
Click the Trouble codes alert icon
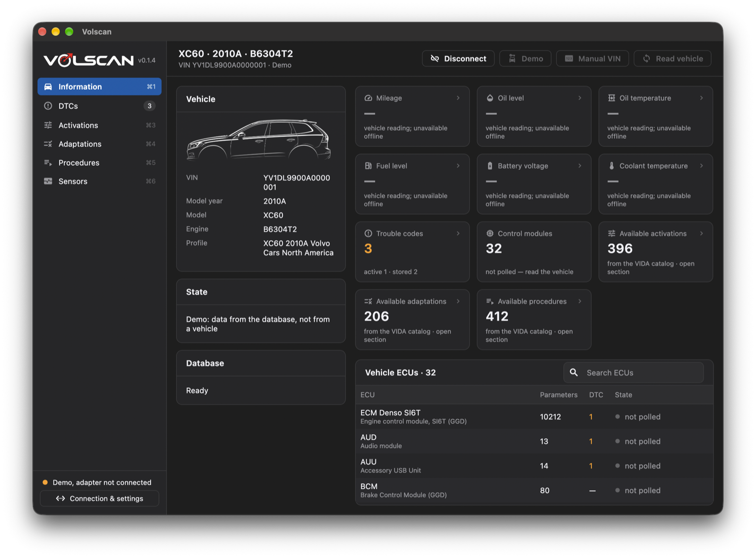coord(368,234)
